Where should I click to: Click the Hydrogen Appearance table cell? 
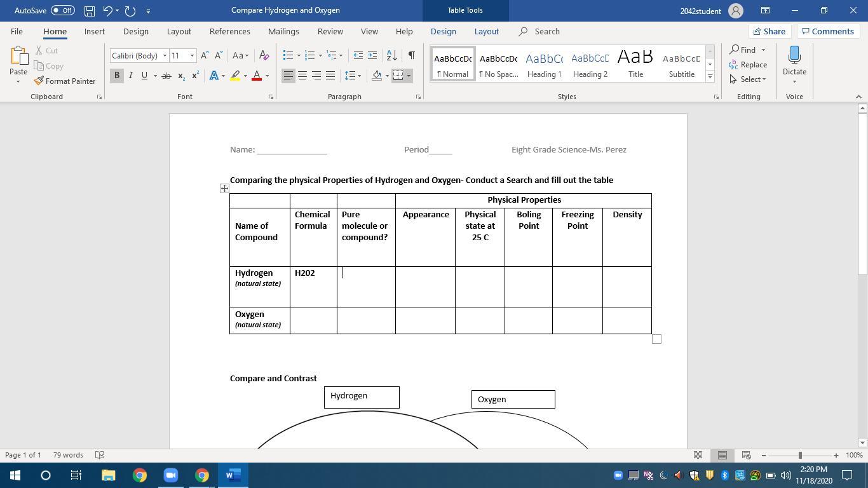(x=425, y=287)
